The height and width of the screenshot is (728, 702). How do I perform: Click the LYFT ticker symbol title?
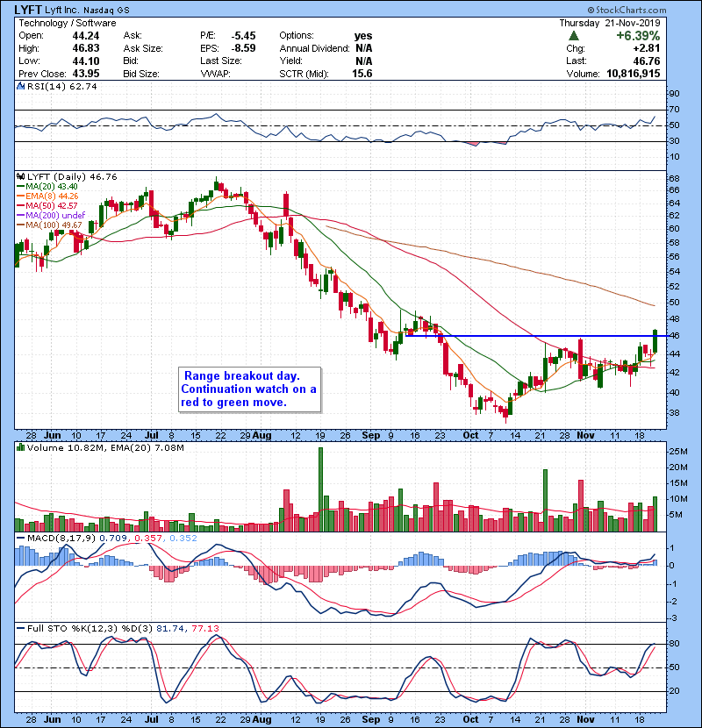click(x=28, y=10)
